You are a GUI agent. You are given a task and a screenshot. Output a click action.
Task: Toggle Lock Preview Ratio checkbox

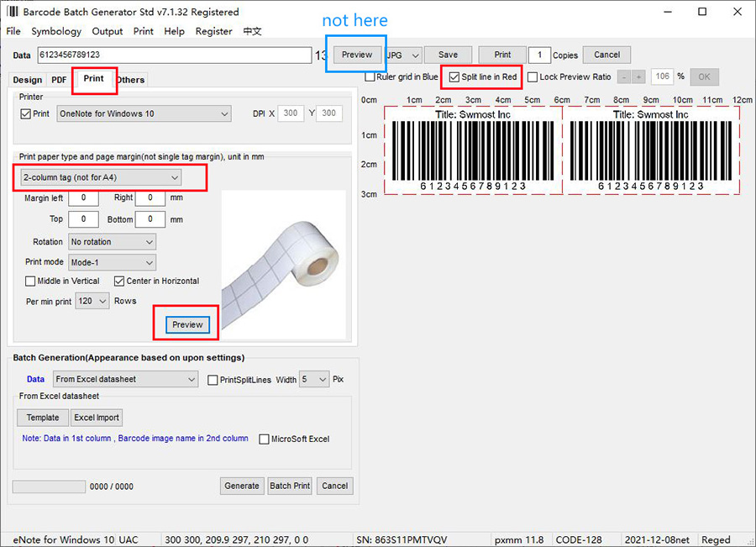533,76
